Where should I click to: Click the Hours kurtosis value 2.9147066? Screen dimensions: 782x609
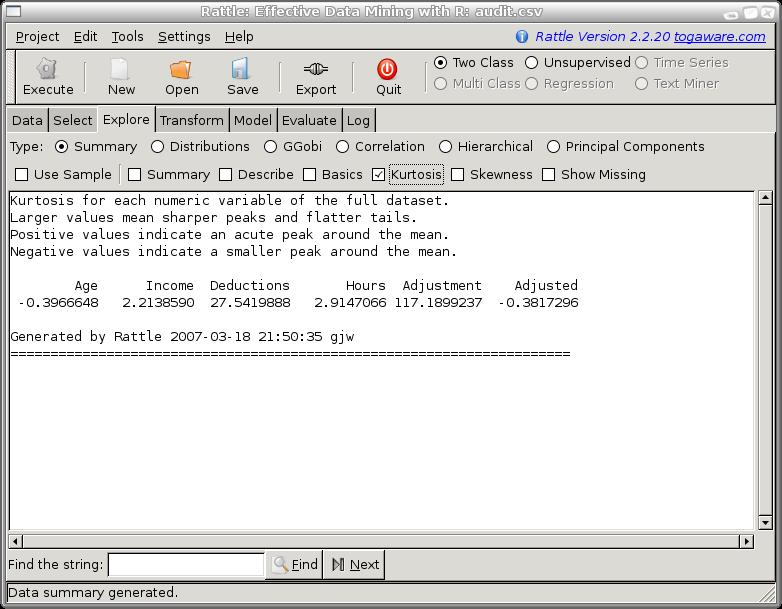(350, 303)
